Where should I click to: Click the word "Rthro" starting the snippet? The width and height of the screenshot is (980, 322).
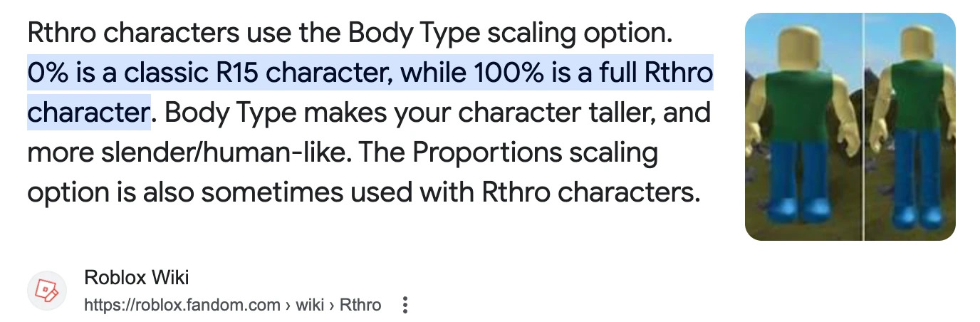pyautogui.click(x=60, y=34)
